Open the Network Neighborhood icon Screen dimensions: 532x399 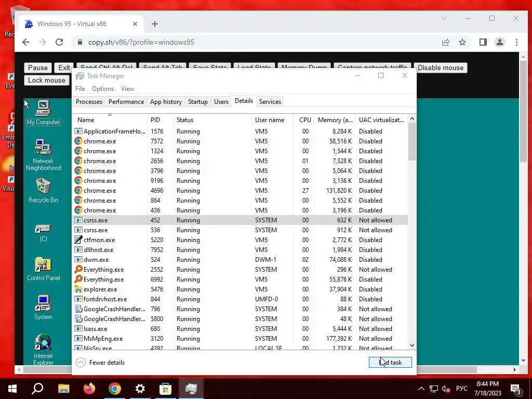[43, 155]
